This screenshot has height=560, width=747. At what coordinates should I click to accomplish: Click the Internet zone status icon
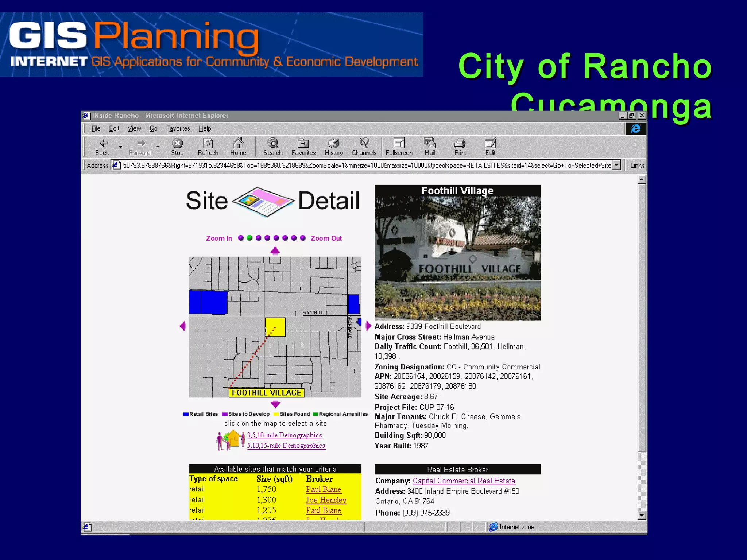pos(493,527)
